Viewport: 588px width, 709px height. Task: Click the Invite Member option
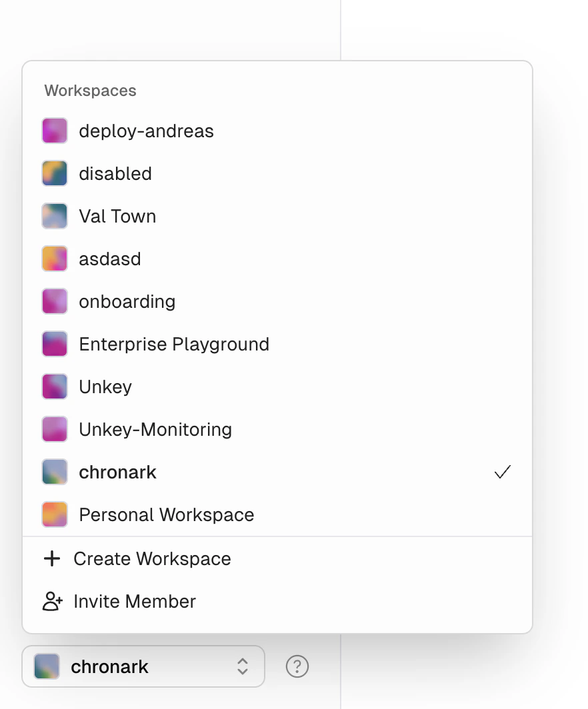click(x=135, y=601)
